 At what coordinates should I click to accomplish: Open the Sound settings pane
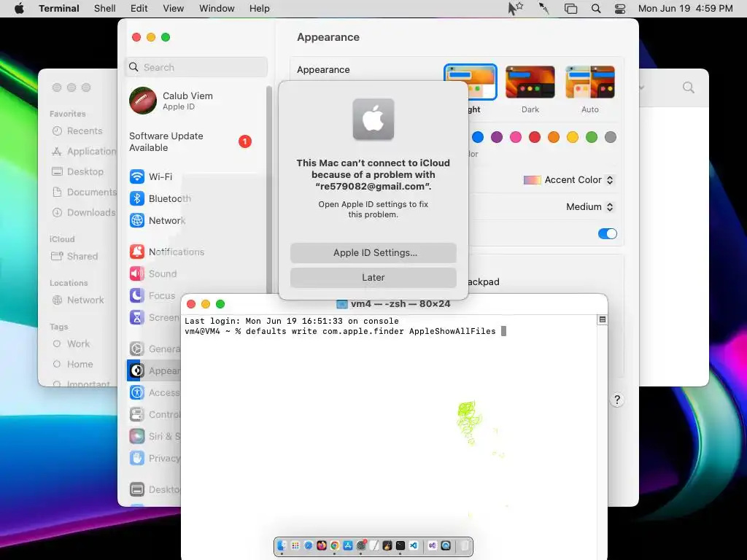click(x=153, y=274)
